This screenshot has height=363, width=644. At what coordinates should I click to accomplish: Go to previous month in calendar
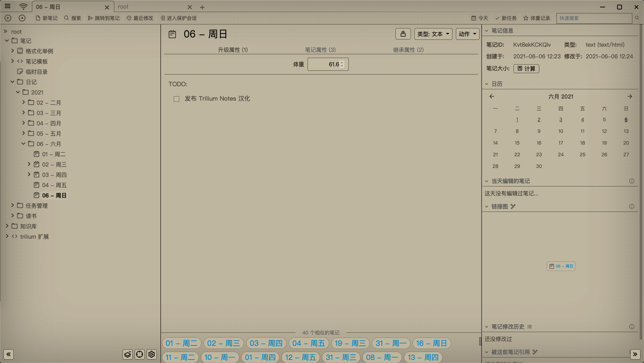point(492,97)
